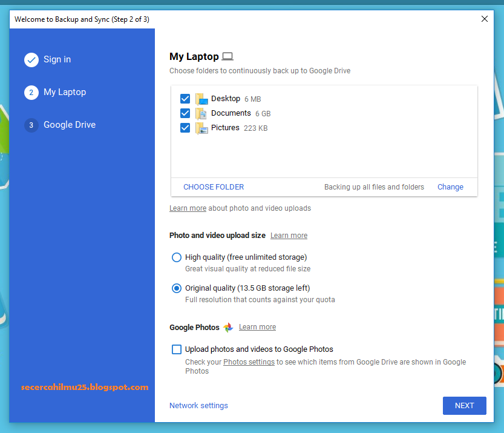The image size is (504, 433).
Task: Uncheck the Pictures folder checkbox
Action: click(185, 128)
